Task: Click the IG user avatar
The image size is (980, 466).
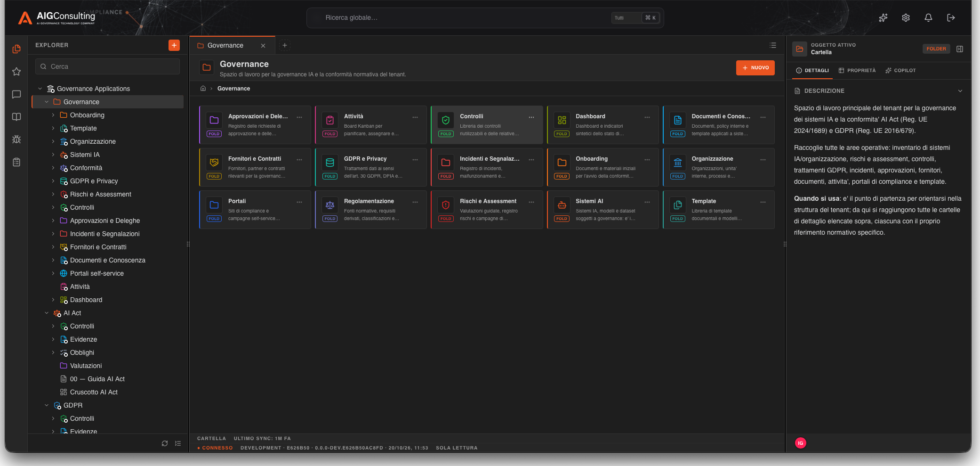Action: tap(800, 443)
